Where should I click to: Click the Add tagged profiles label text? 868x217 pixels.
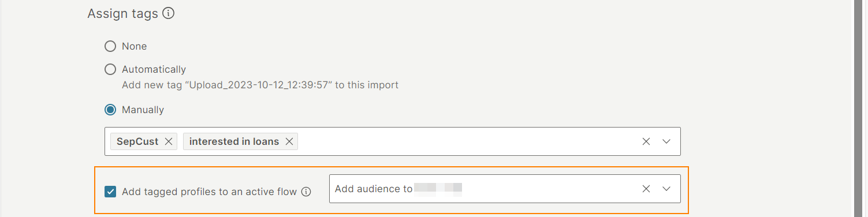click(209, 192)
